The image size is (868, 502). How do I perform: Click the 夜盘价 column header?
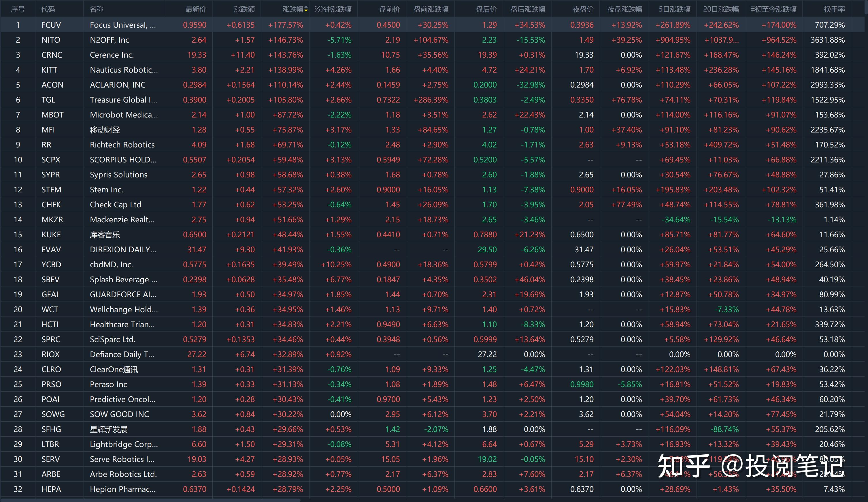583,9
